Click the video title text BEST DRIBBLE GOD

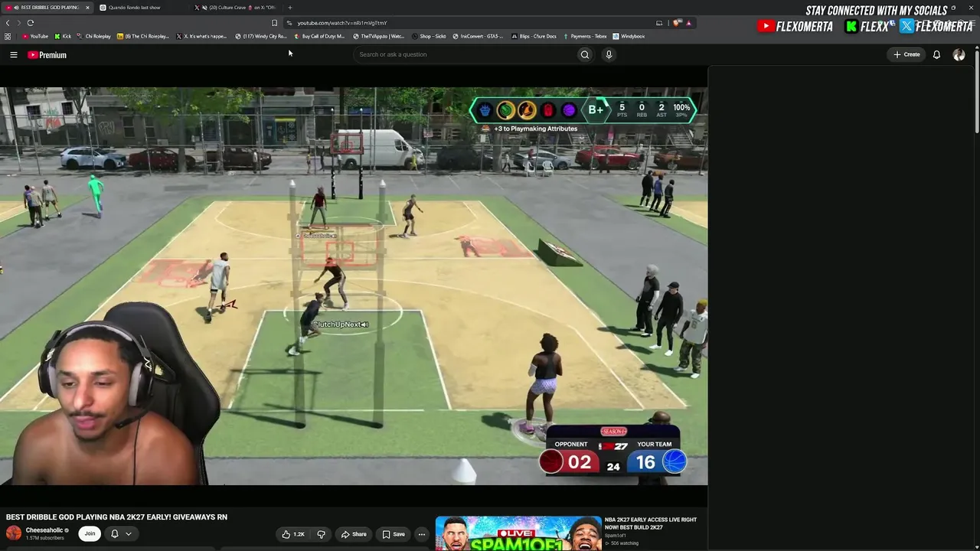[x=116, y=517]
